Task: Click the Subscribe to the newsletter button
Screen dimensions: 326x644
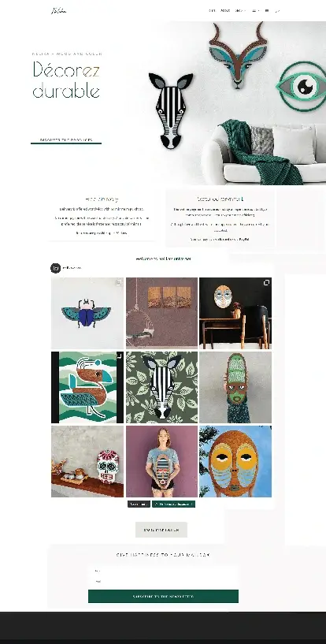Action: (x=163, y=596)
